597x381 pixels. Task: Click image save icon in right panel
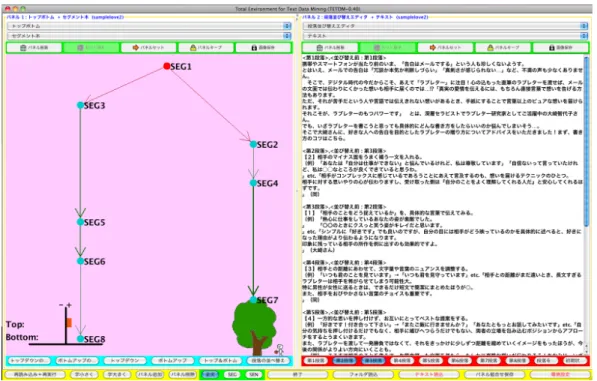click(x=551, y=48)
